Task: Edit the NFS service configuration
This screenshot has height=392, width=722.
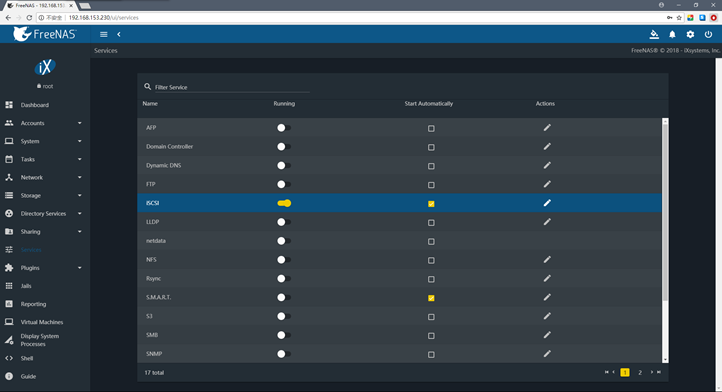Action: (547, 260)
